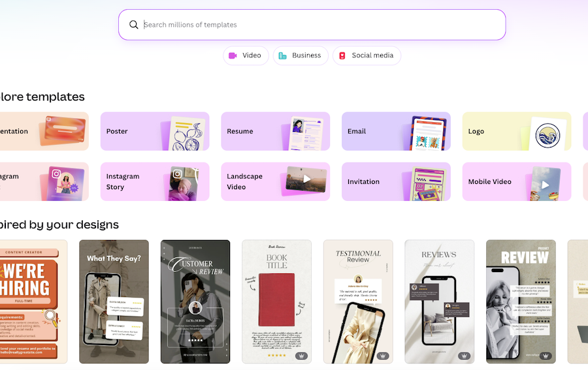Open the Poster template category

click(155, 131)
